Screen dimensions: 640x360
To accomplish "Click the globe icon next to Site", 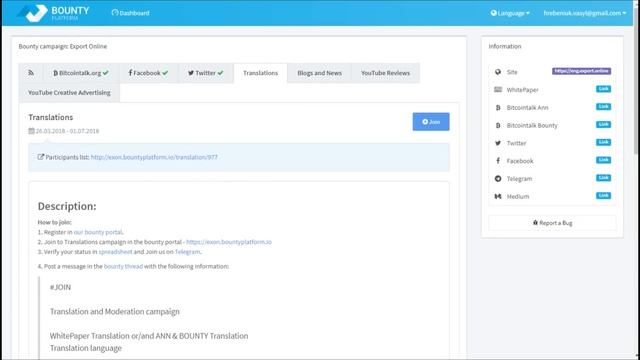I will (498, 72).
